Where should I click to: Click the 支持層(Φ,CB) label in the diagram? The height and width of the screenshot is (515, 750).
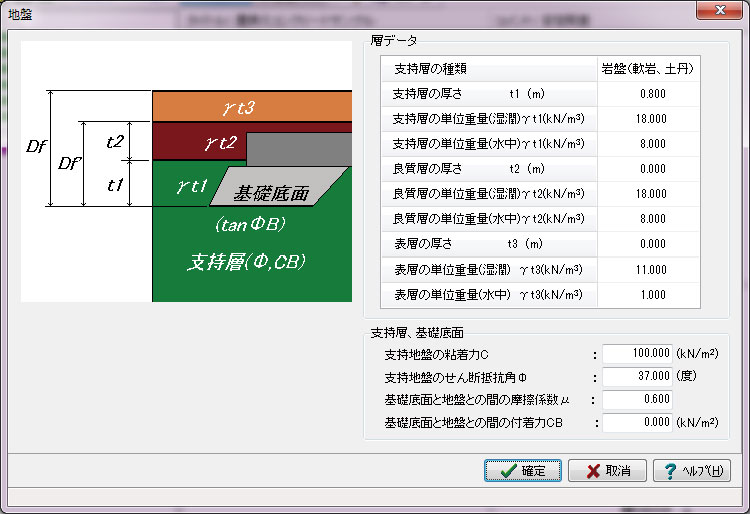[x=246, y=262]
